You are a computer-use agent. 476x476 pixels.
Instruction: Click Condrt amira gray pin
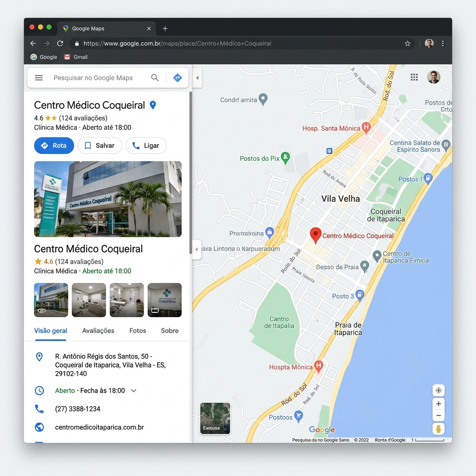263,99
